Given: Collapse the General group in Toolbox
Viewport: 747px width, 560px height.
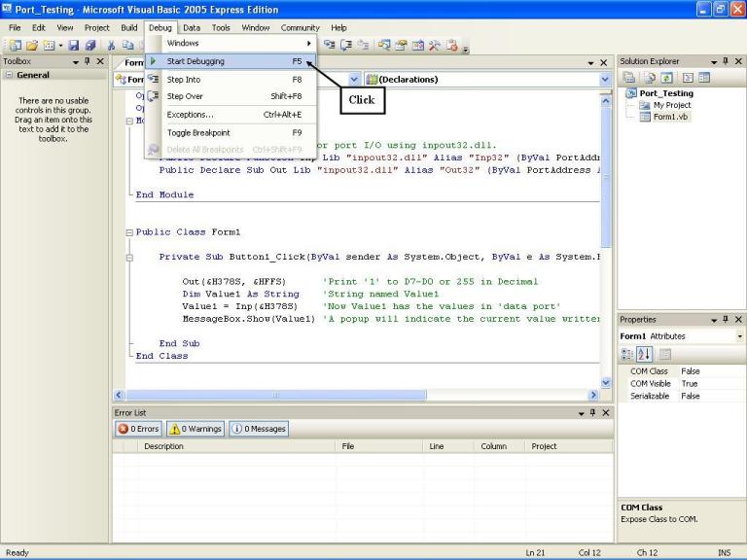Looking at the screenshot, I should coord(9,75).
